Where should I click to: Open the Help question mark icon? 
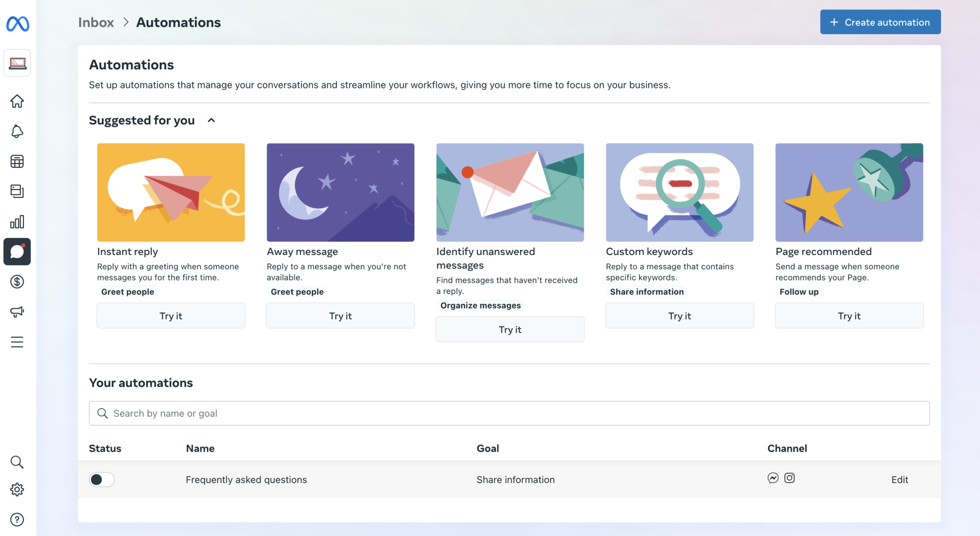(17, 520)
